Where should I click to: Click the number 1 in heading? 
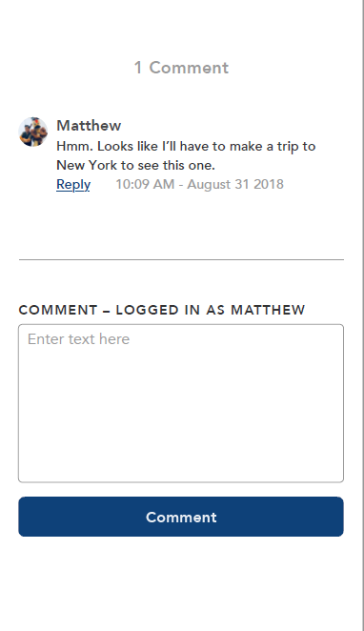point(138,68)
